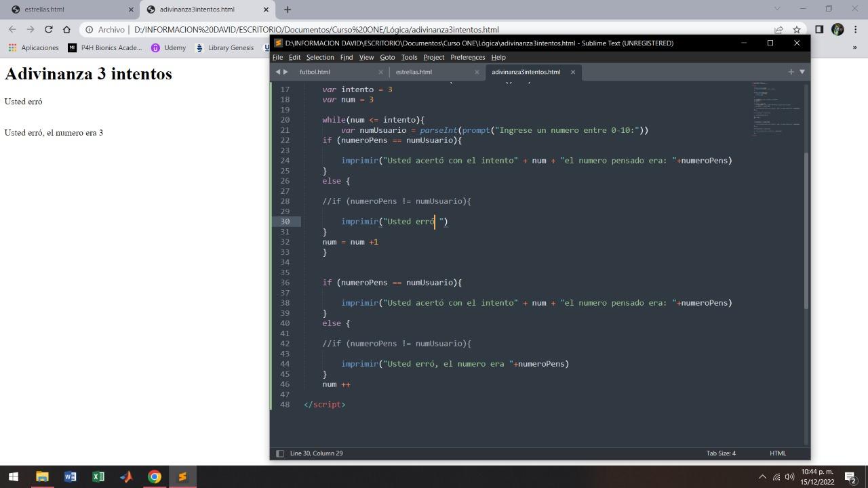Open volume control in system tray
The height and width of the screenshot is (488, 868).
[789, 477]
